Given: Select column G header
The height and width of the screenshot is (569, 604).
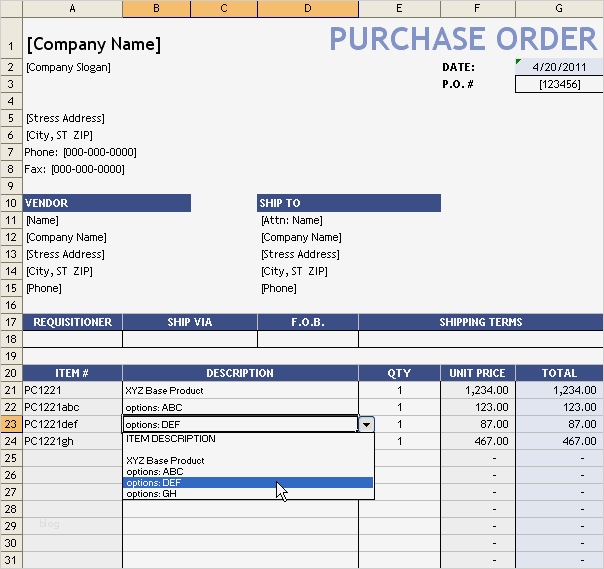Looking at the screenshot, I should coord(559,8).
